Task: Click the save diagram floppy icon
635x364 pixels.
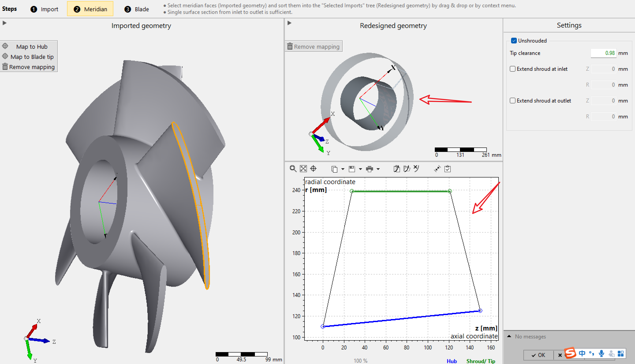Action: (x=352, y=169)
